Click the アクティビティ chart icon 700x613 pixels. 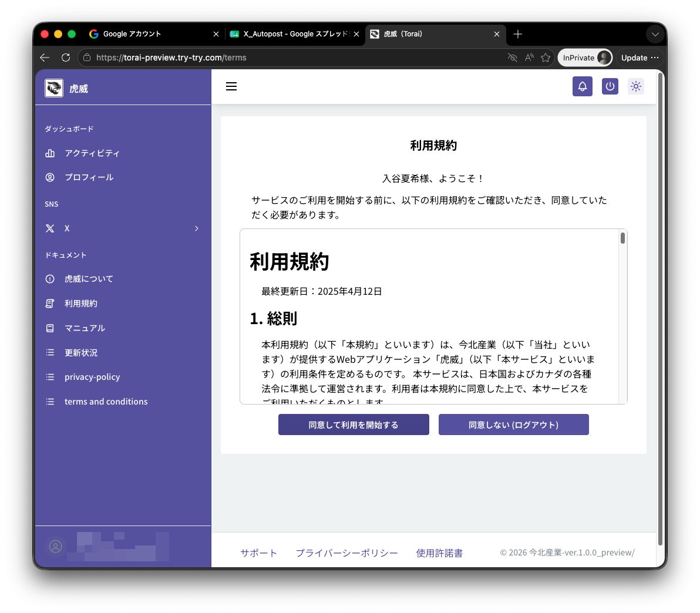coord(50,153)
